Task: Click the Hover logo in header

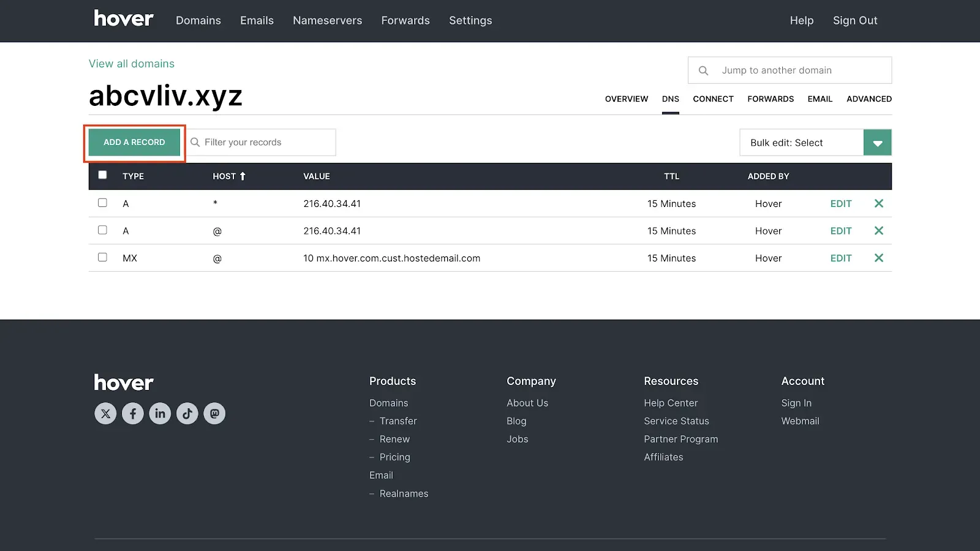Action: pos(124,18)
